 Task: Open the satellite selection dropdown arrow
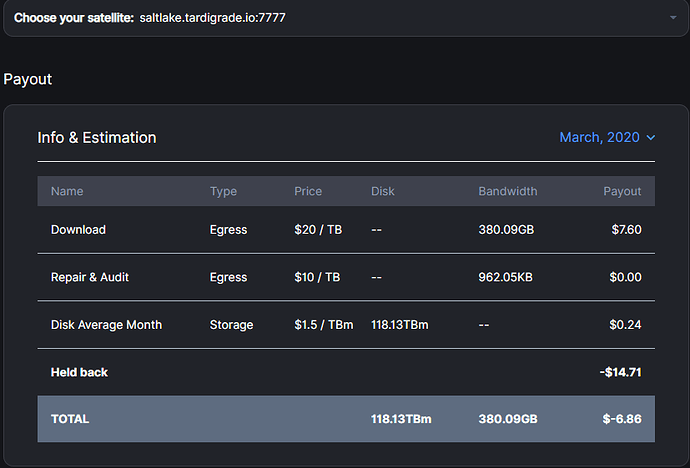pyautogui.click(x=673, y=18)
